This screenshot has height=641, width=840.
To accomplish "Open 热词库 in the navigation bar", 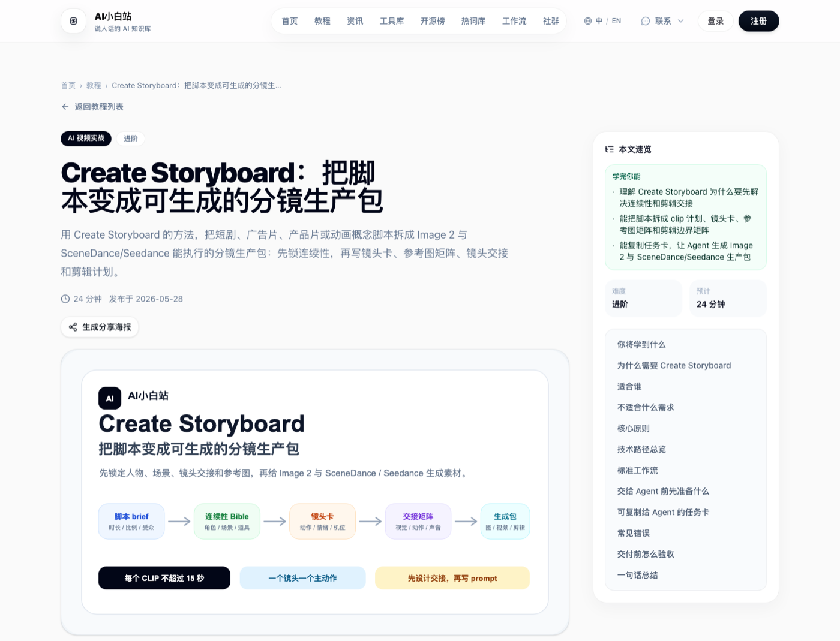I will (x=473, y=21).
